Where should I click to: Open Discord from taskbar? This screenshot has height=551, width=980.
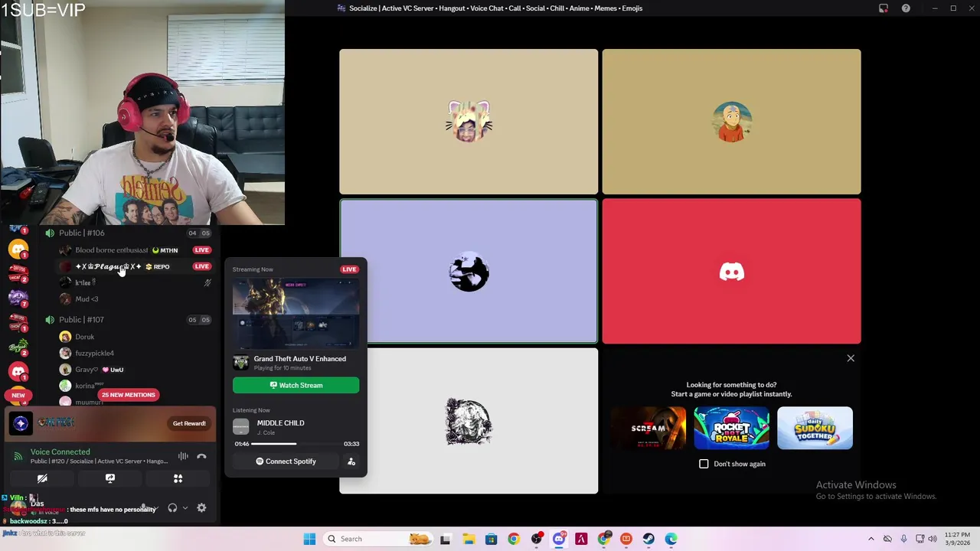click(559, 539)
